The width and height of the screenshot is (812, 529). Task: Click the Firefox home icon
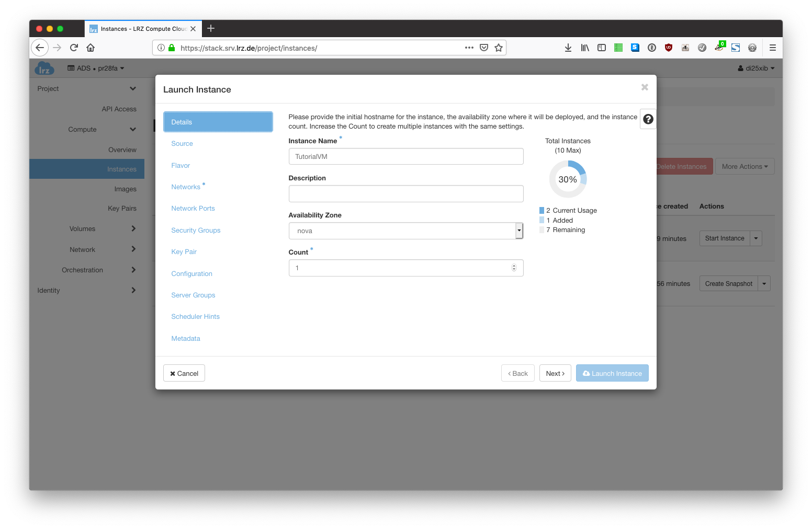(x=91, y=48)
